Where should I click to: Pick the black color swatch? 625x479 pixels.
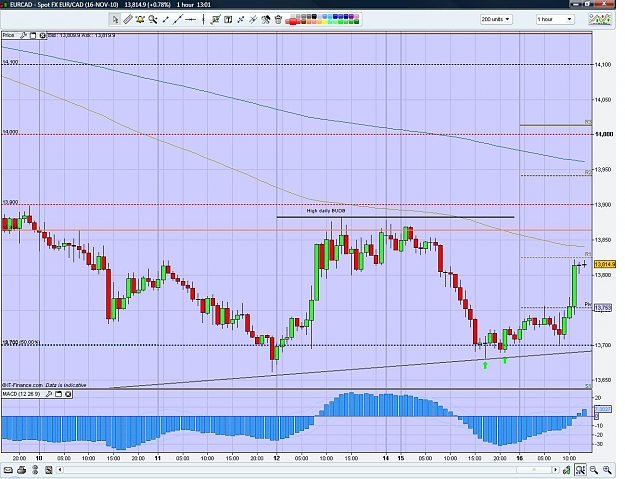pyautogui.click(x=314, y=16)
